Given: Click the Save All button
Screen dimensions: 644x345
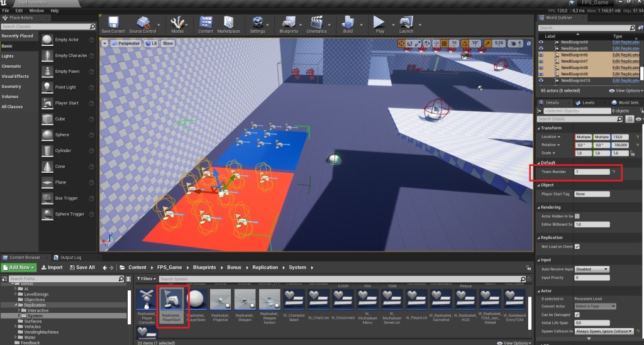Looking at the screenshot, I should point(82,267).
